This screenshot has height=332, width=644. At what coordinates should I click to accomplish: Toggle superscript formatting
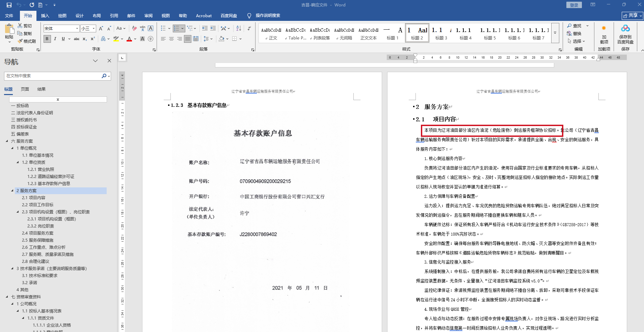coord(93,39)
